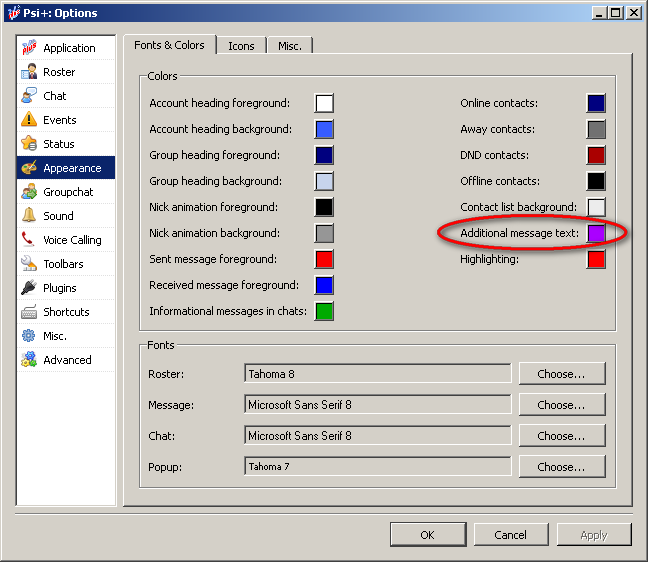Switch to the Icons tab

(x=241, y=46)
